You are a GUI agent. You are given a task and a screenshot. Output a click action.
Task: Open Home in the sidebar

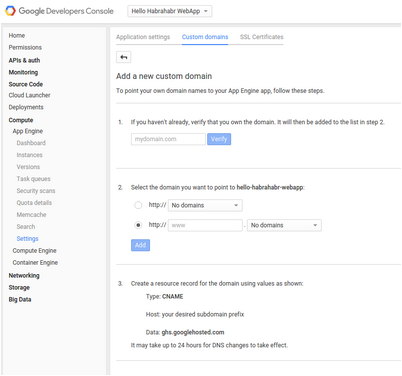click(x=17, y=35)
